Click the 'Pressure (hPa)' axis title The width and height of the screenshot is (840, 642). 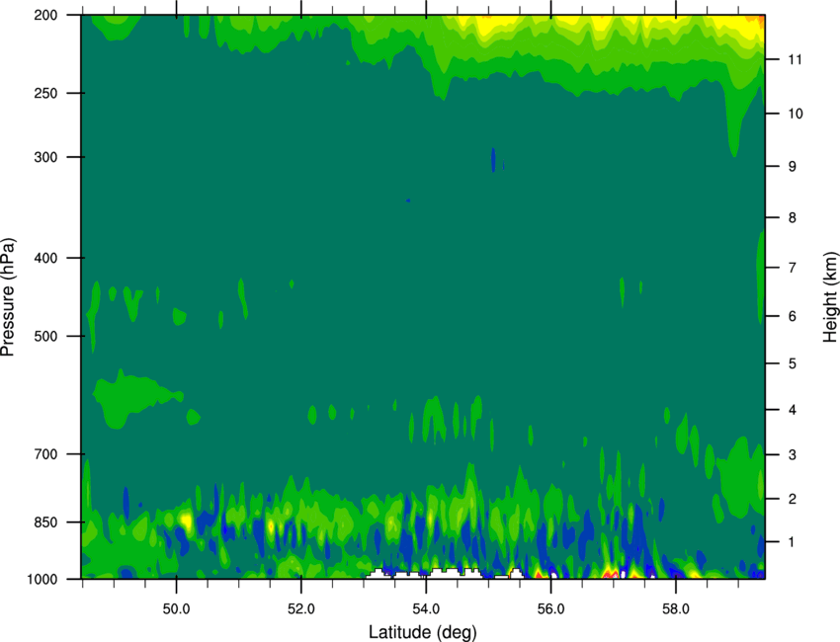point(8,297)
